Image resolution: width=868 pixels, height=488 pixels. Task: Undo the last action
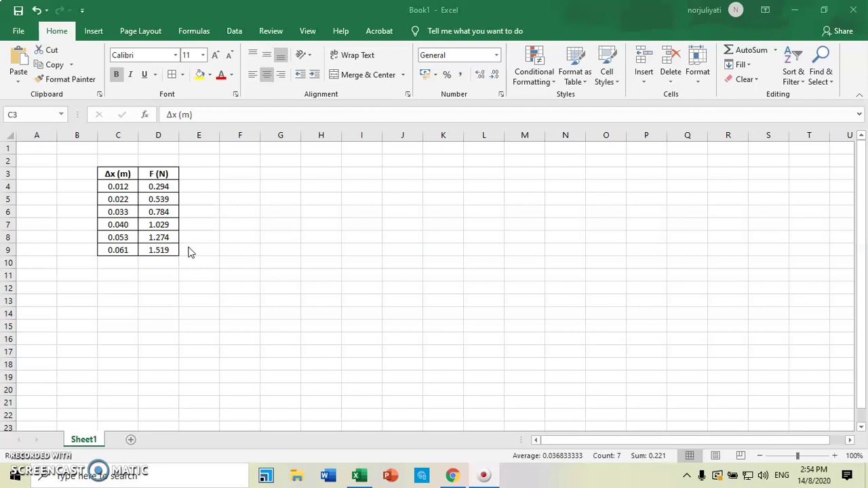37,10
